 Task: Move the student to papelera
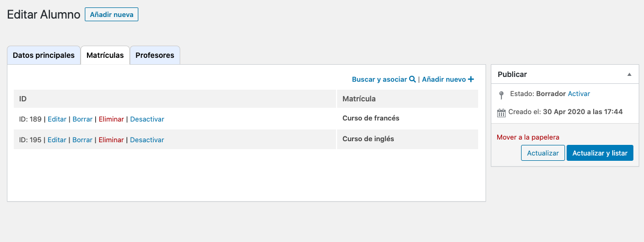point(528,137)
